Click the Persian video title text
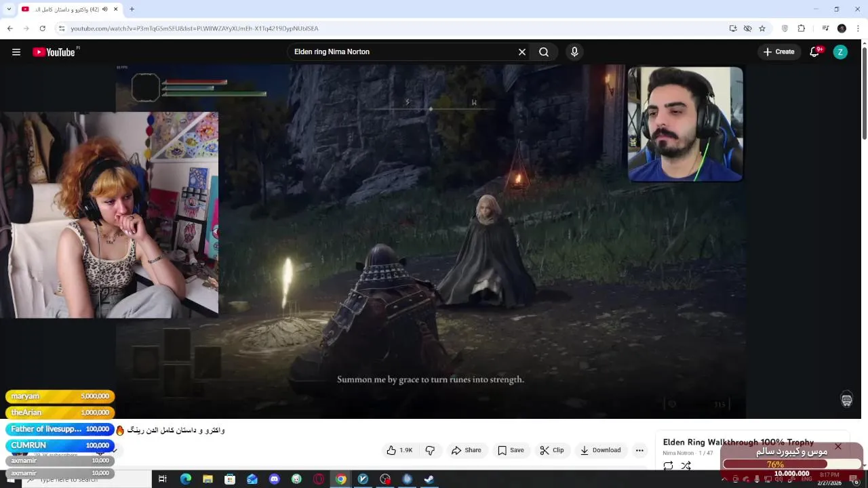 click(176, 430)
